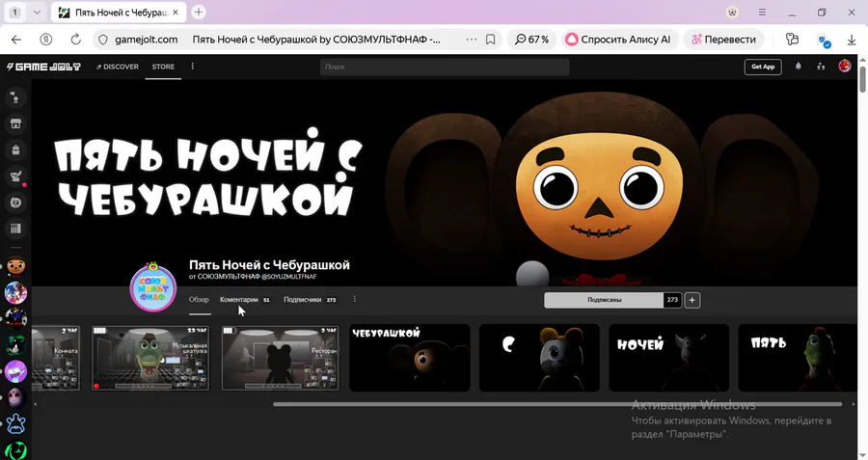
Task: Open the Музыкальная шкатулка crocodile screenshot
Action: click(x=150, y=358)
